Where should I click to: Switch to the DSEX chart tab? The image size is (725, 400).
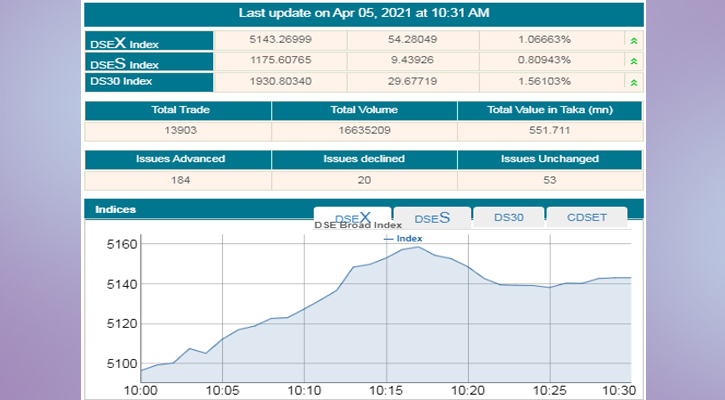[352, 217]
